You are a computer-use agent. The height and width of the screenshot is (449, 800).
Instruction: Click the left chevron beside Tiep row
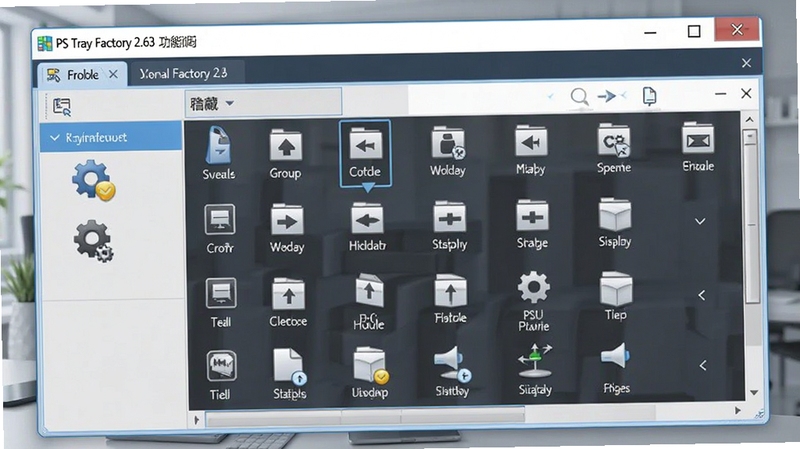(x=702, y=295)
